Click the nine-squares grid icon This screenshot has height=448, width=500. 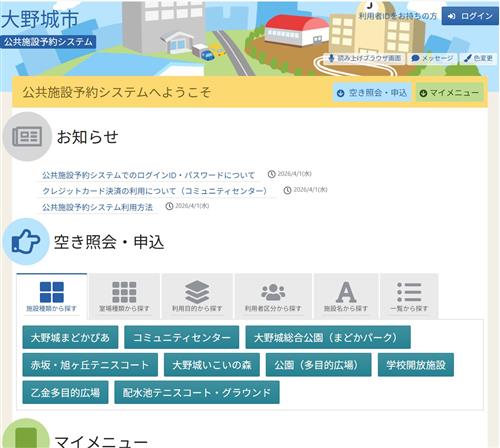tap(124, 292)
